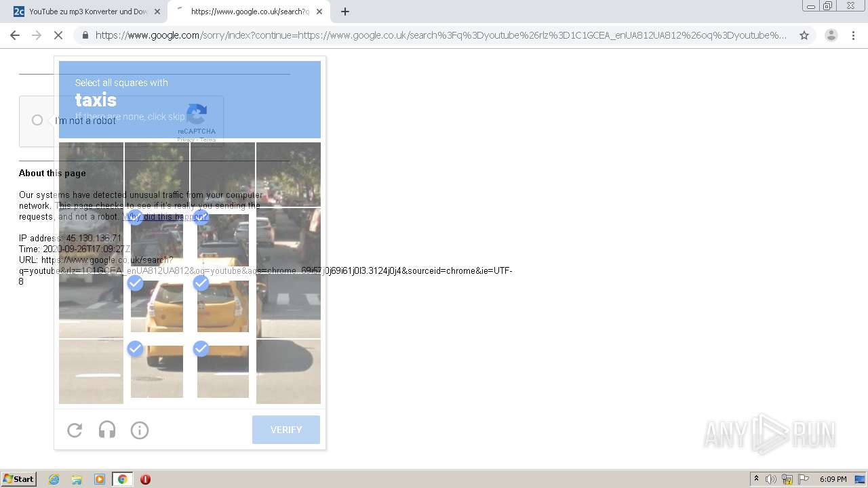Open the red circular taskbar icon

[x=145, y=479]
